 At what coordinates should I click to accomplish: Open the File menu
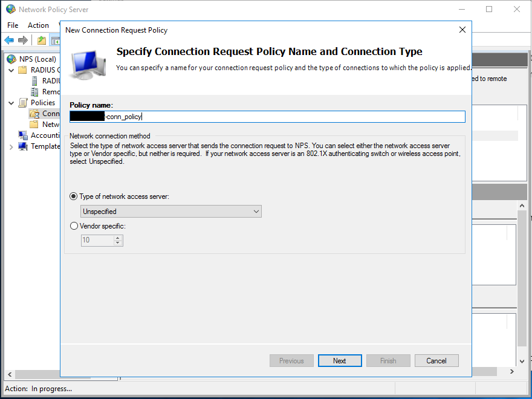point(12,25)
